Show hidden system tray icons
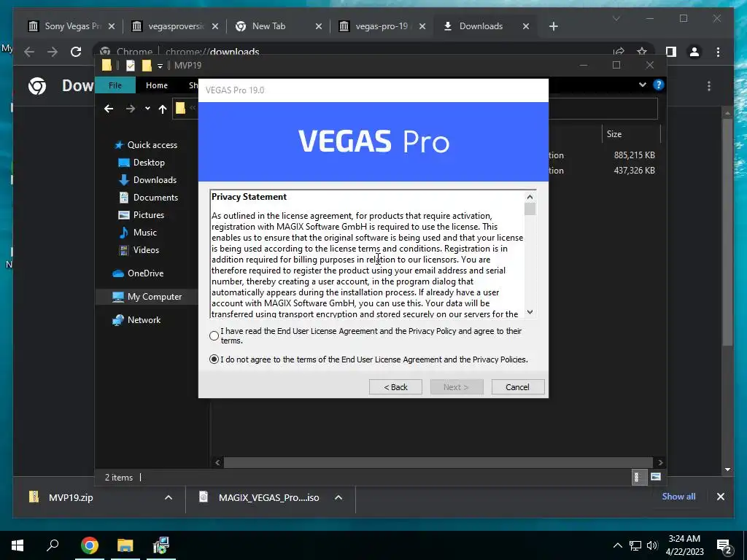 point(617,545)
